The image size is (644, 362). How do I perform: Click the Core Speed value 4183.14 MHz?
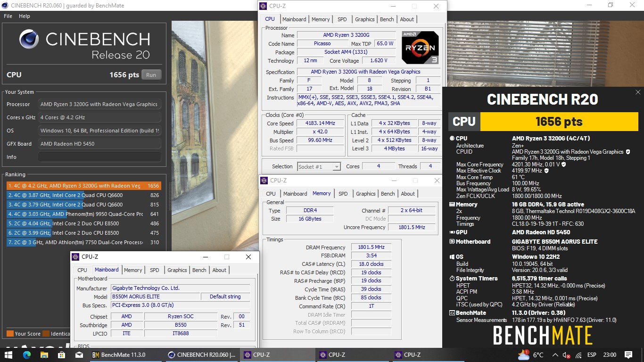[x=321, y=123]
